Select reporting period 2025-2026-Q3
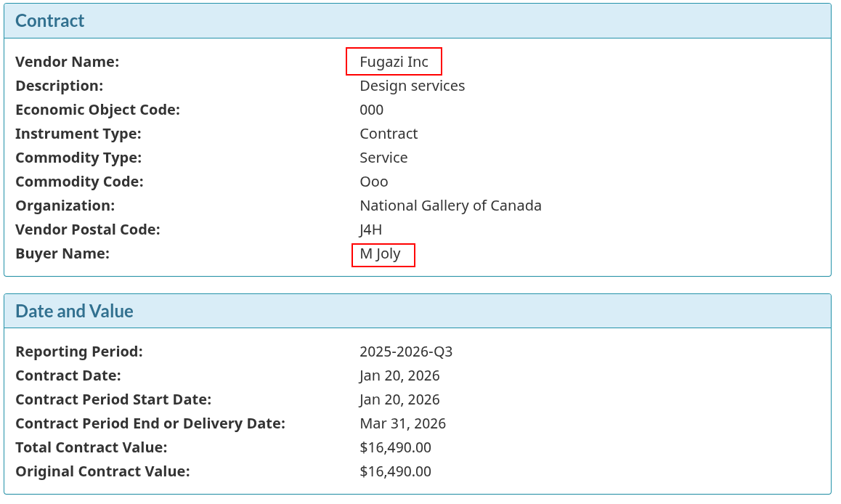Screen dimensions: 841x504 click(406, 352)
